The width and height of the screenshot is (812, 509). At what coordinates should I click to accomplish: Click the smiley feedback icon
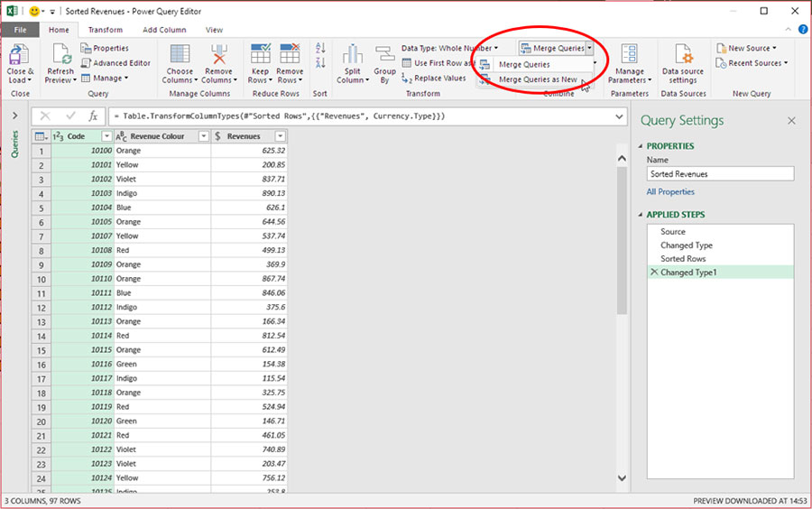click(34, 11)
